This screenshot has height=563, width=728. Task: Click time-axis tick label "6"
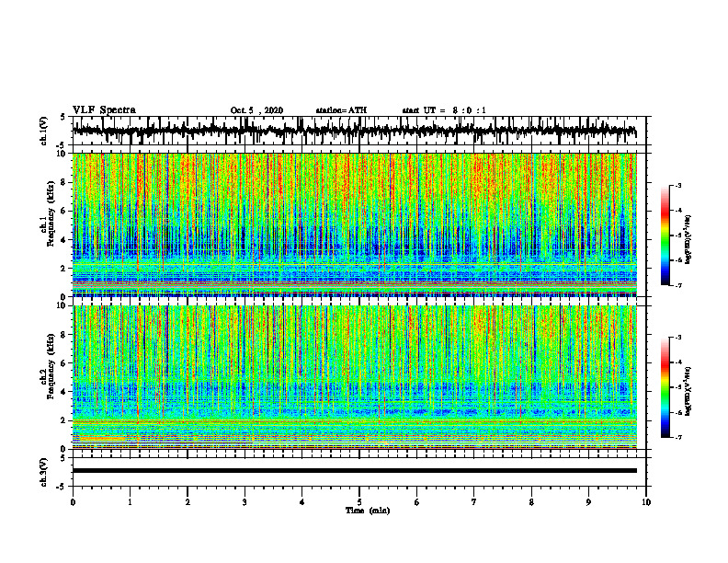click(417, 502)
